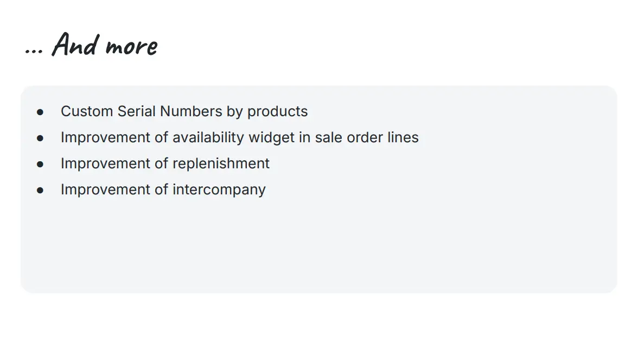The height and width of the screenshot is (360, 644).
Task: Click the word "more" in the title
Action: click(131, 47)
